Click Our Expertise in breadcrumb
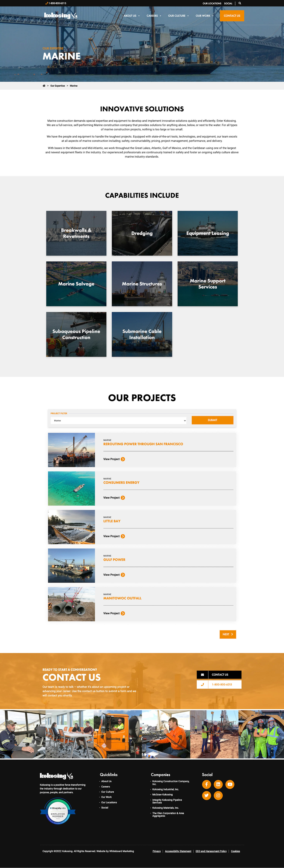This screenshot has width=284, height=868. pyautogui.click(x=58, y=86)
